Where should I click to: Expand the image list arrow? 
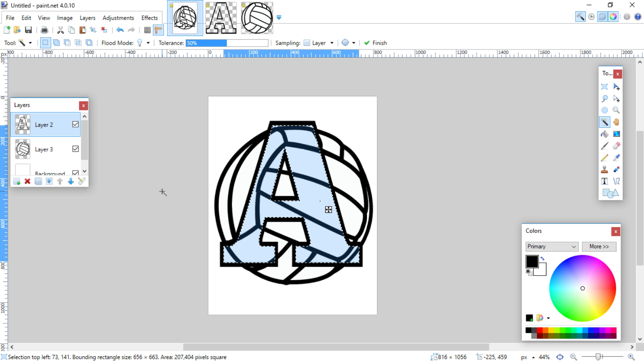click(279, 17)
